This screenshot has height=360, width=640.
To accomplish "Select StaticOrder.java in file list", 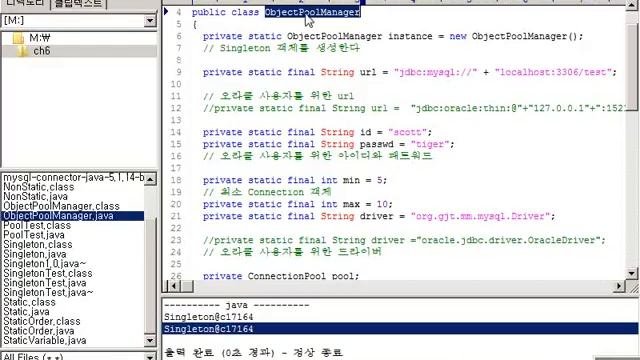I will click(x=39, y=331).
